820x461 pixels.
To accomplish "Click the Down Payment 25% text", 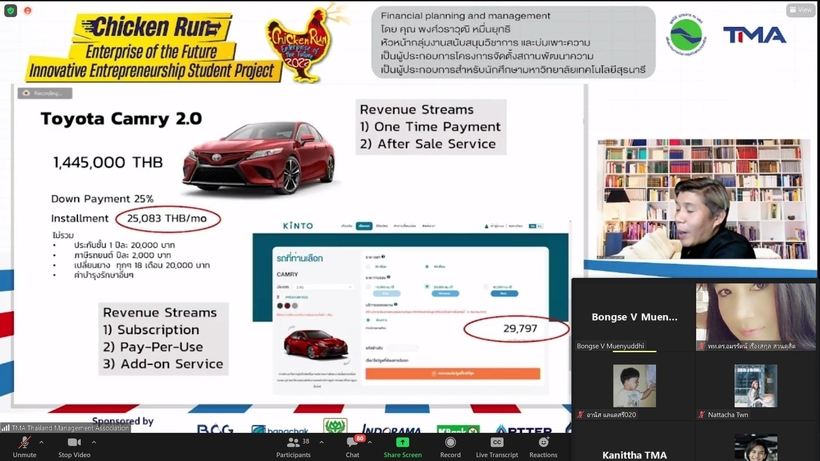I will pos(102,199).
